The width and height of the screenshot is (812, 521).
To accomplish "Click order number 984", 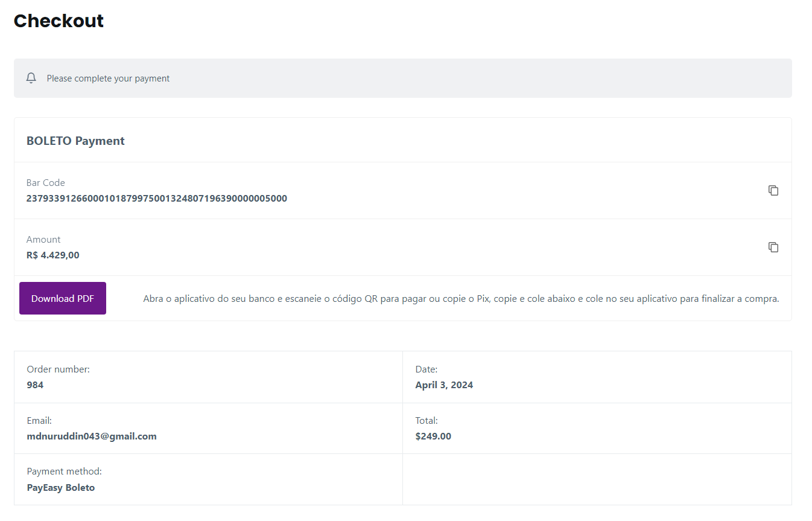I will 35,385.
